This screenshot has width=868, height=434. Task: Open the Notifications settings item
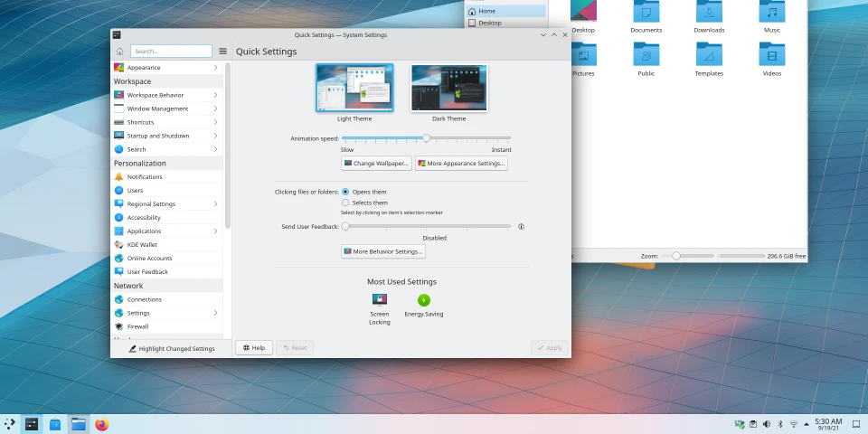click(x=145, y=177)
